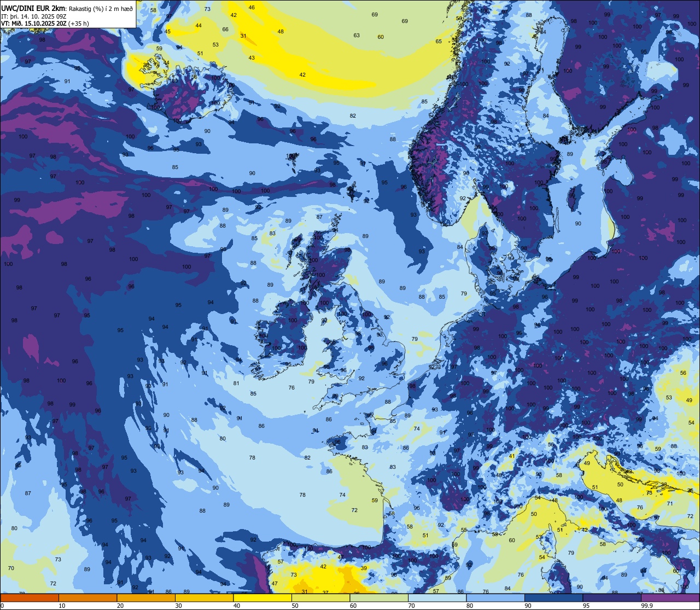Click the '95' legend scale label
This screenshot has height=610, width=700.
tap(586, 606)
